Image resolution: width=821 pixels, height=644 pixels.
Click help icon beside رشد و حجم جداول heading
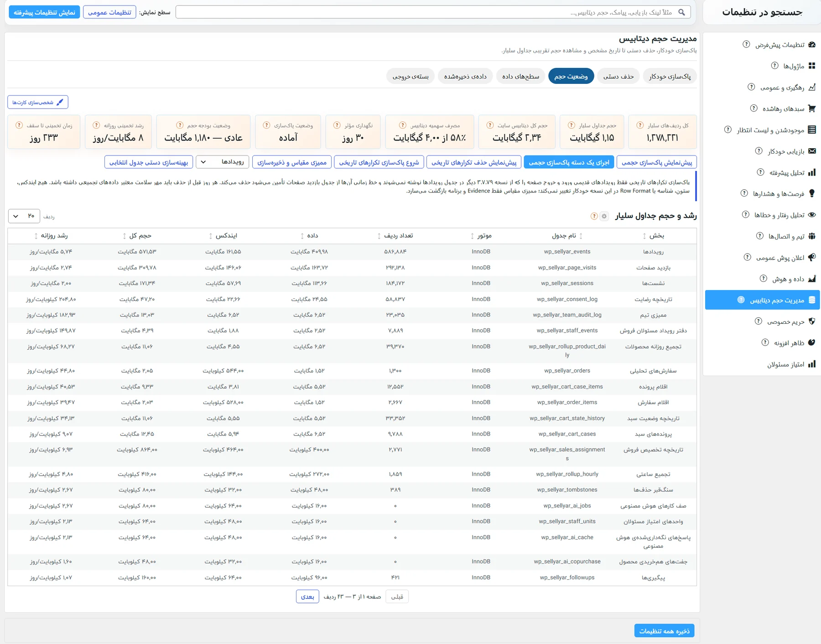coord(594,216)
